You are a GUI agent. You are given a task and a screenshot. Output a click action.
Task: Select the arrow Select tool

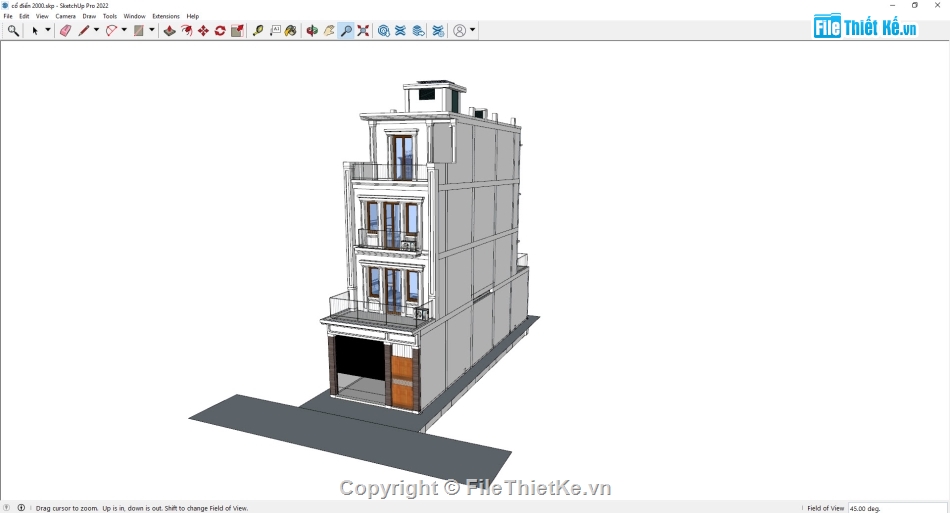(35, 30)
